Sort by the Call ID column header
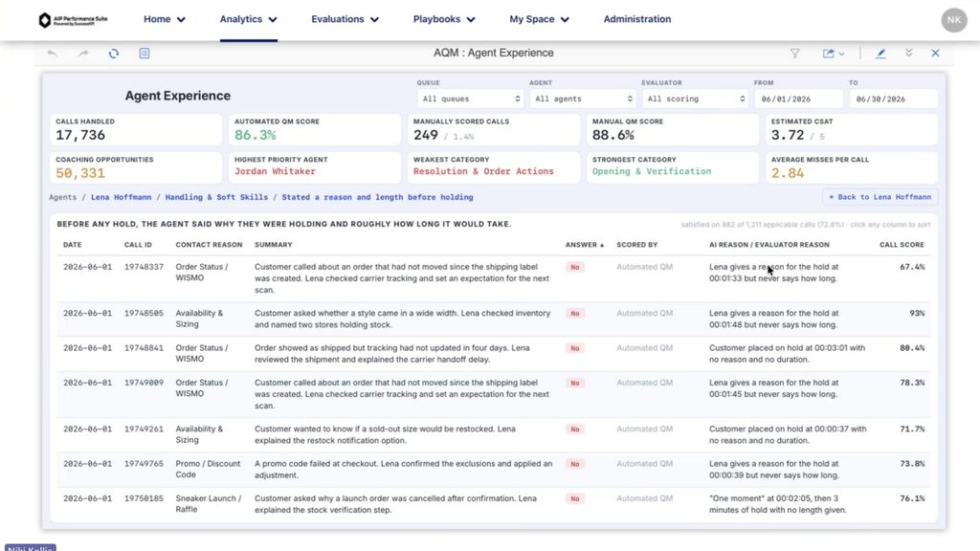980x551 pixels. pyautogui.click(x=138, y=245)
